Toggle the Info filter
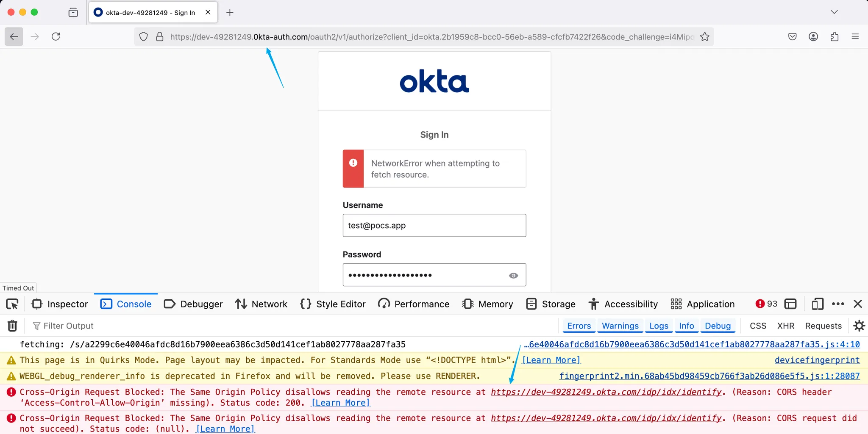The width and height of the screenshot is (868, 434). coord(687,326)
